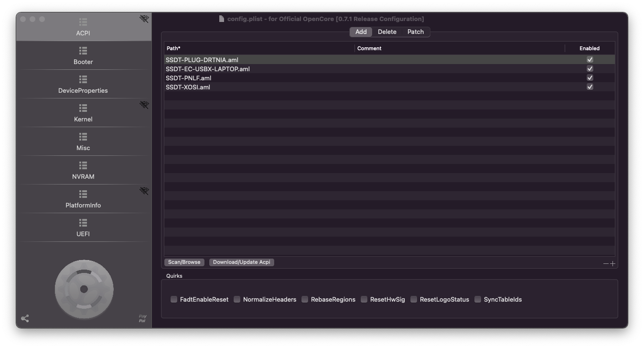The image size is (644, 348).
Task: Click the PayPal donate icon
Action: (142, 318)
